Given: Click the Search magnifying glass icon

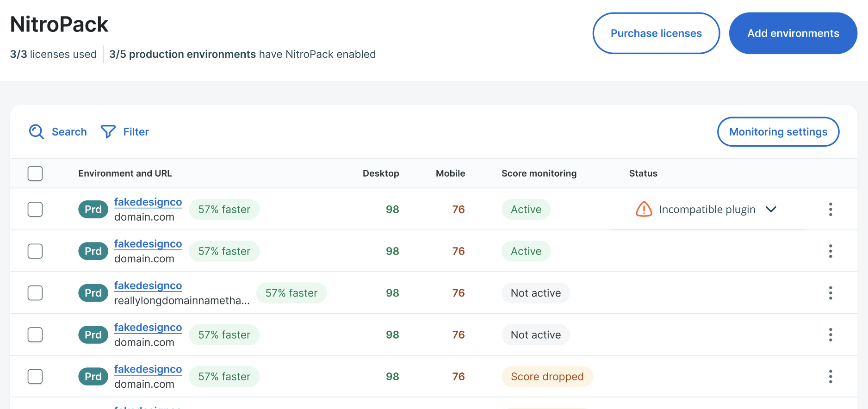Looking at the screenshot, I should click(x=37, y=132).
